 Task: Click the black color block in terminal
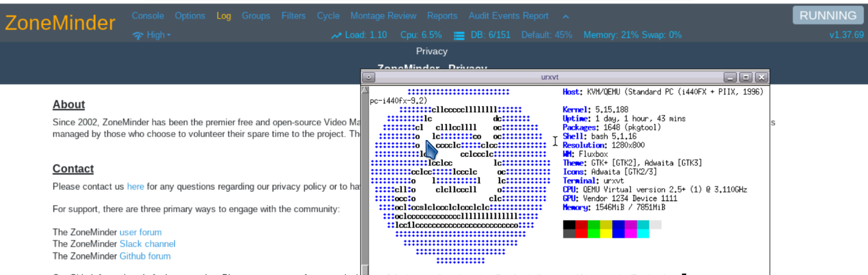[569, 225]
